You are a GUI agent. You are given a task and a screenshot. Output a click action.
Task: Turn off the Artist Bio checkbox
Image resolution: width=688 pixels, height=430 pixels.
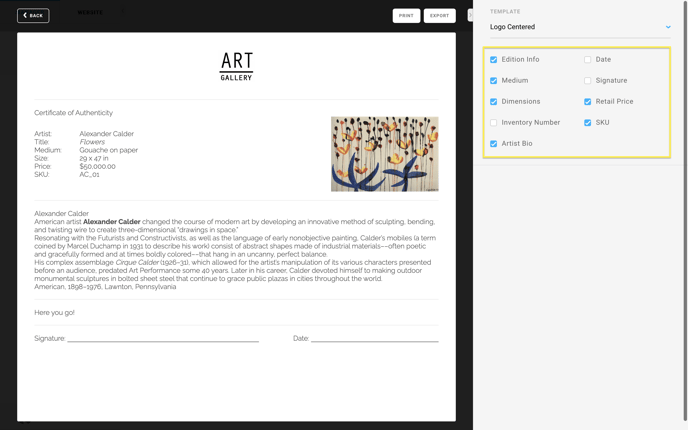tap(494, 144)
